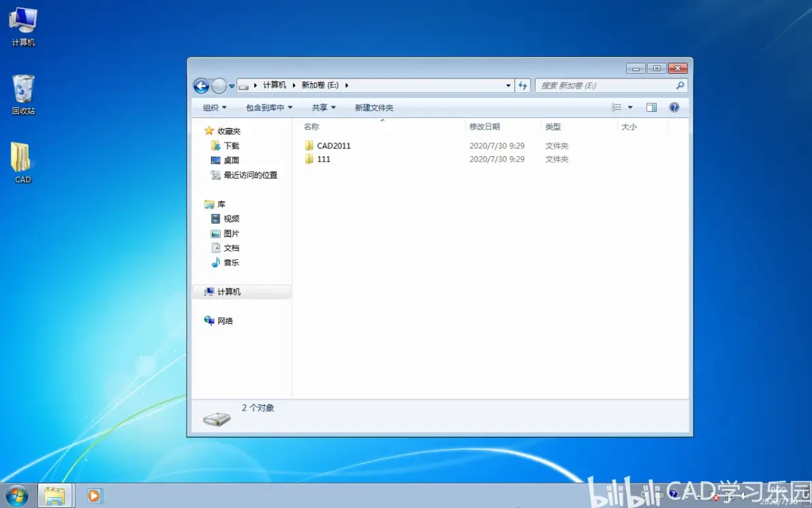Click the refresh button beside the address bar
Image resolution: width=812 pixels, height=508 pixels.
(522, 85)
